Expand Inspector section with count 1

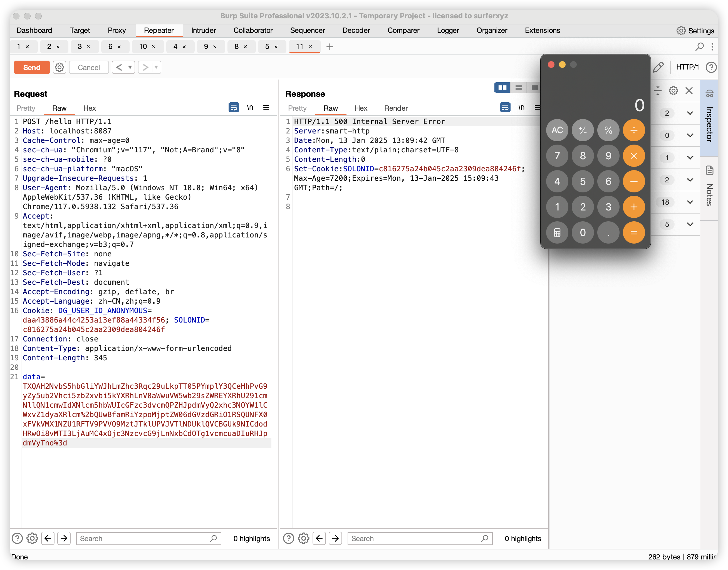coord(690,158)
